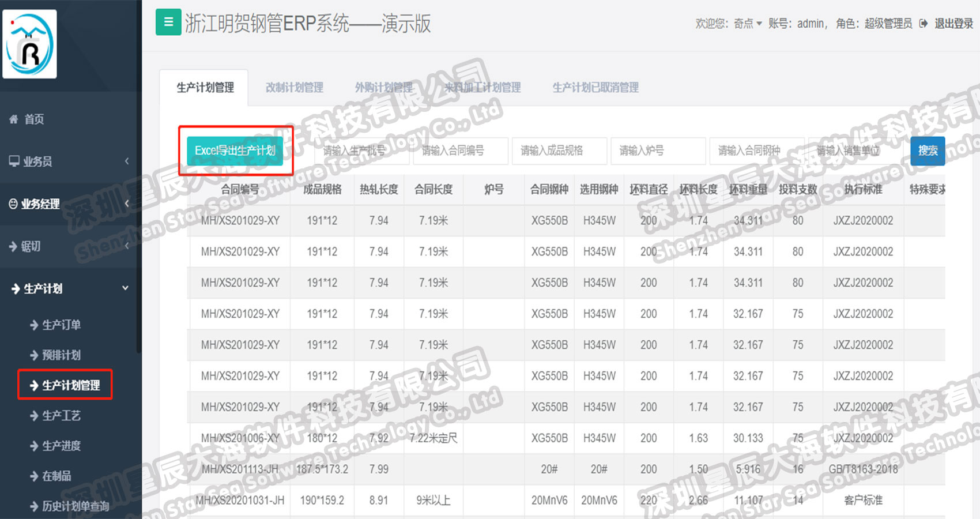Switch to the 生产计划管理 tab
The width and height of the screenshot is (980, 519).
[x=205, y=88]
